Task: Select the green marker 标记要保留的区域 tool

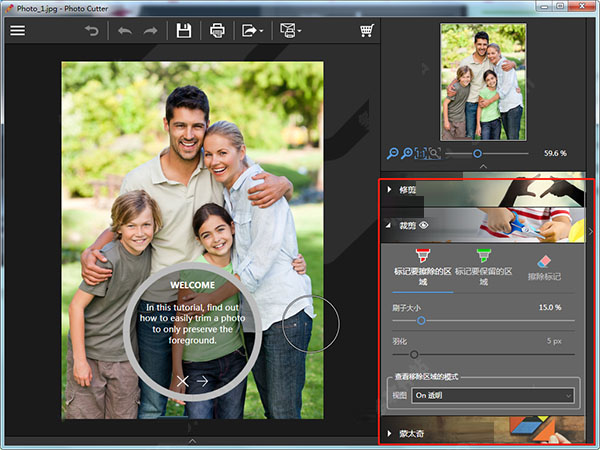Action: (484, 267)
